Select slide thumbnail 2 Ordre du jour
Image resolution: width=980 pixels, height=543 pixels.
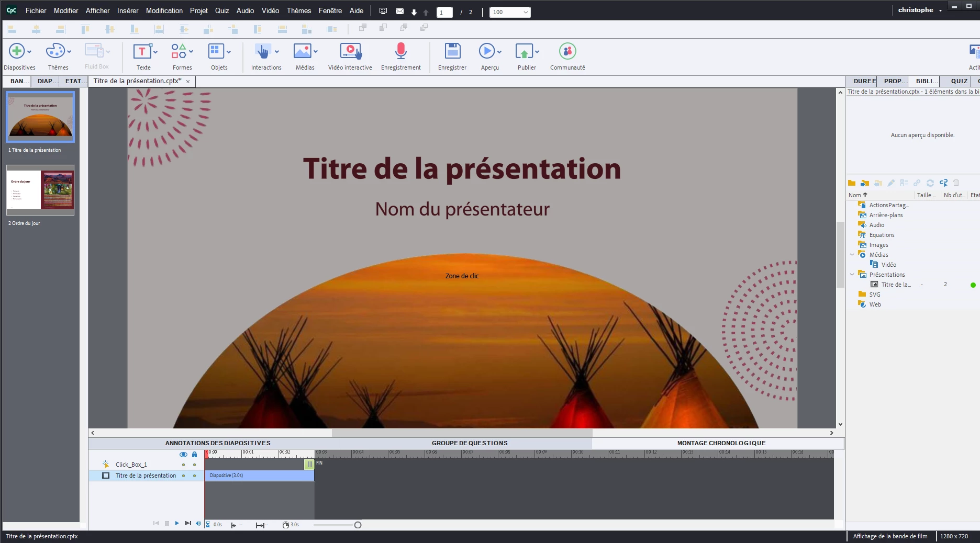click(40, 190)
